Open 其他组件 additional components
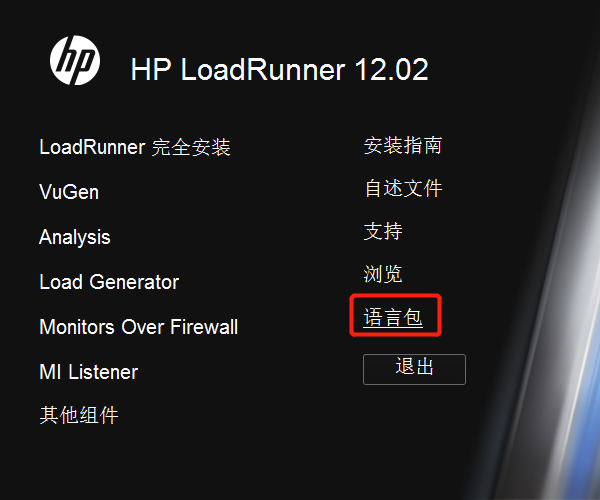The height and width of the screenshot is (500, 600). tap(79, 415)
